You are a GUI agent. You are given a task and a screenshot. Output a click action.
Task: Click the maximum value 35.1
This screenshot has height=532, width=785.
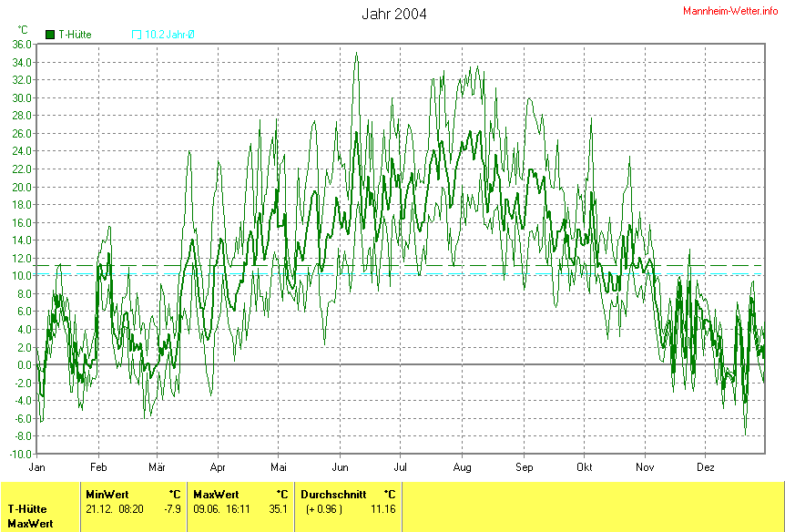point(276,509)
